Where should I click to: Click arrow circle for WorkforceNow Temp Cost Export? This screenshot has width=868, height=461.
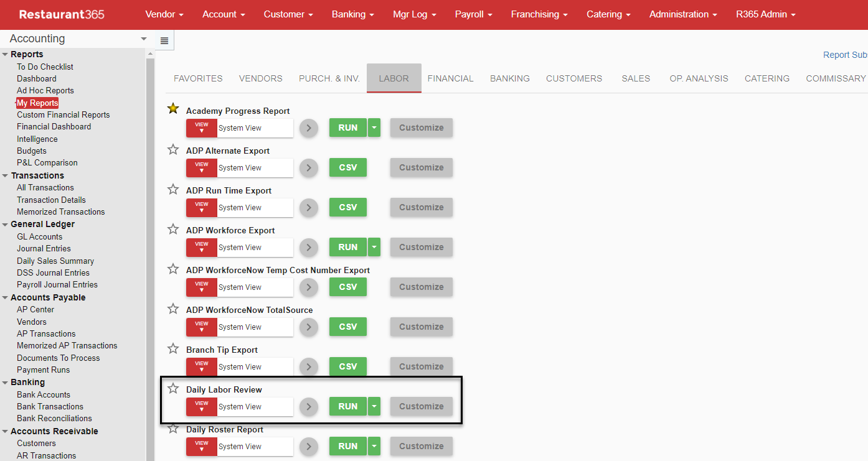click(x=309, y=287)
